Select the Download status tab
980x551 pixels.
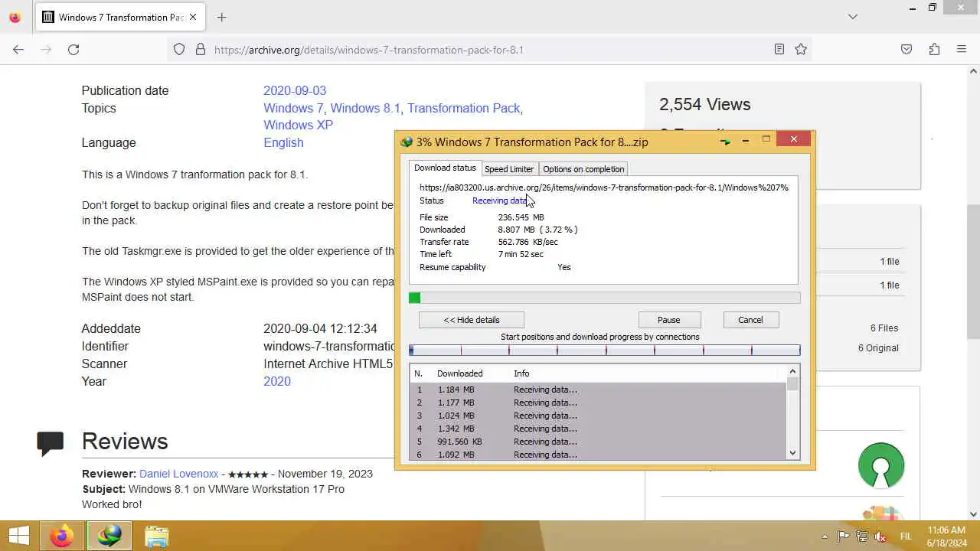(445, 168)
